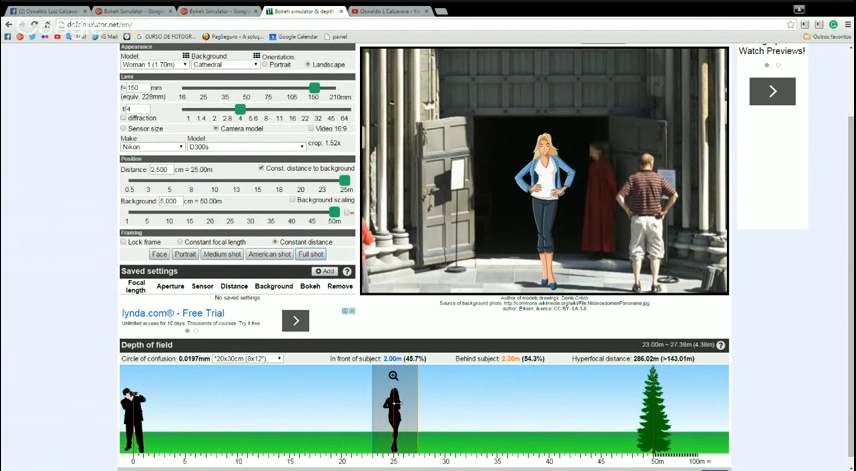Click the pine tree background marker
Screen dimensions: 856x471
[653, 409]
